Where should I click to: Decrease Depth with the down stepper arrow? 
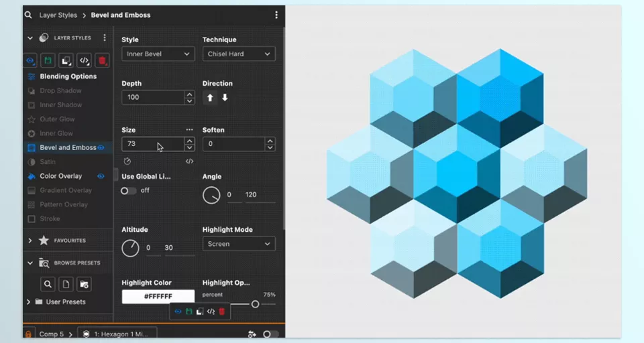click(189, 101)
